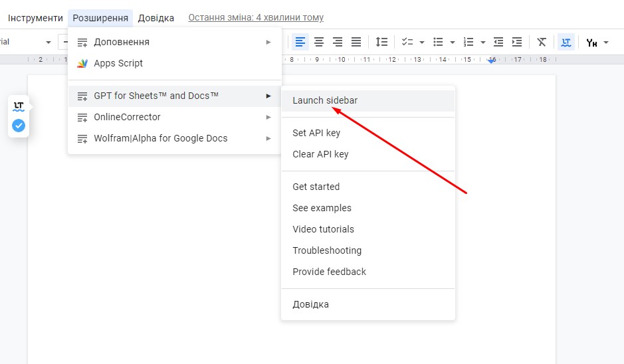The width and height of the screenshot is (624, 364).
Task: Open the Довідка menu in the menu bar
Action: 156,18
